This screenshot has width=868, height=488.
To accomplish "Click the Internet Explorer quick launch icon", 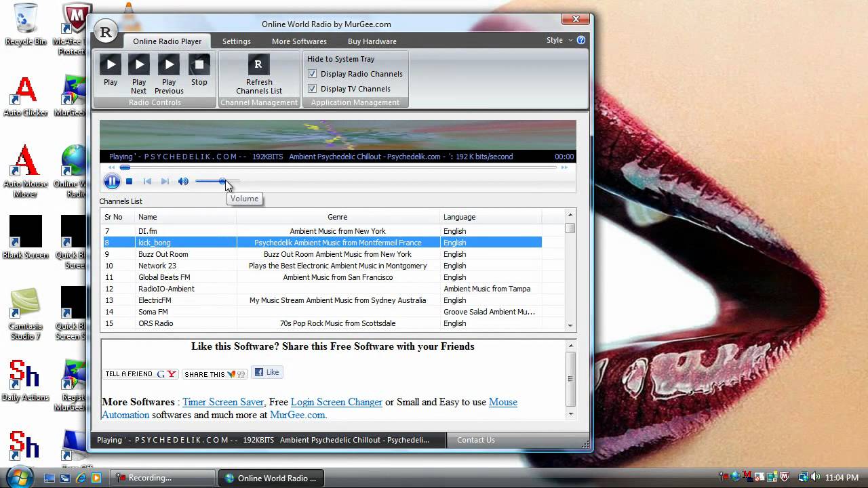I will 81,478.
